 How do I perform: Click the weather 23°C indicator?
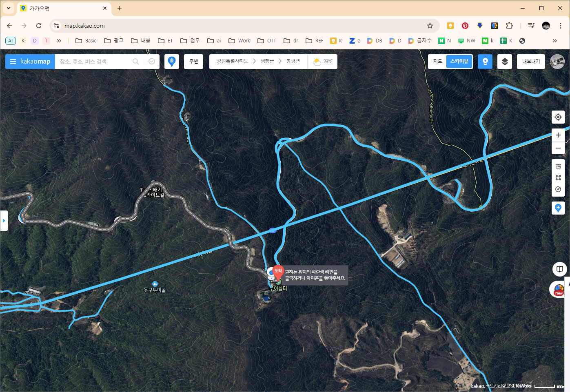[x=322, y=62]
